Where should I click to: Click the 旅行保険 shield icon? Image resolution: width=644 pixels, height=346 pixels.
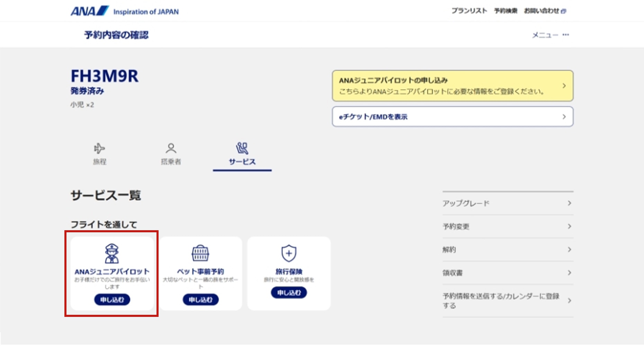pyautogui.click(x=289, y=253)
